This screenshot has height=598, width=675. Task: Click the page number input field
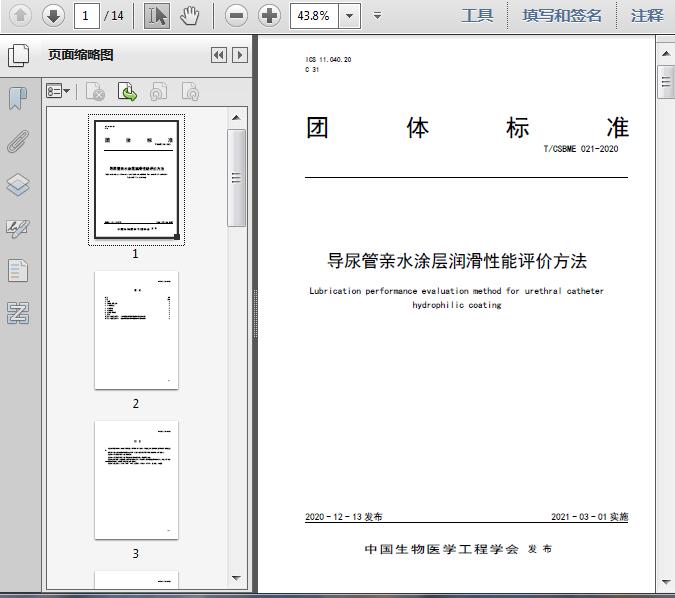87,16
